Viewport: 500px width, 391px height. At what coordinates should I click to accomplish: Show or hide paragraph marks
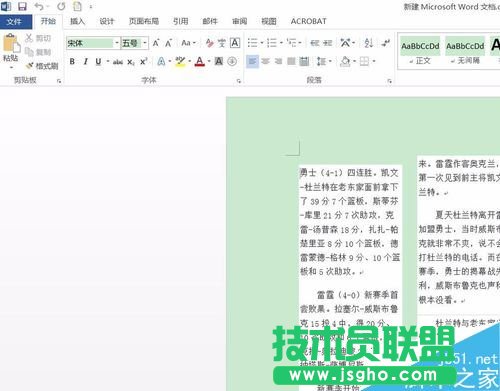[386, 43]
